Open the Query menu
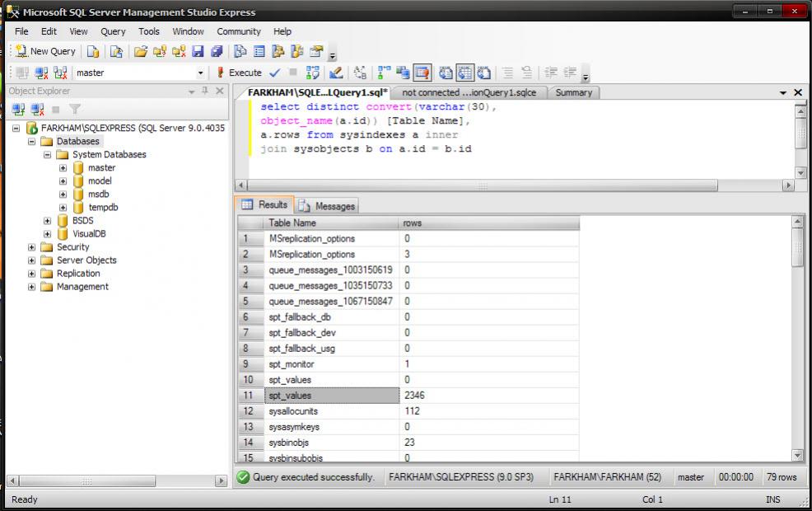Screen dimensions: 812x511 [x=113, y=31]
